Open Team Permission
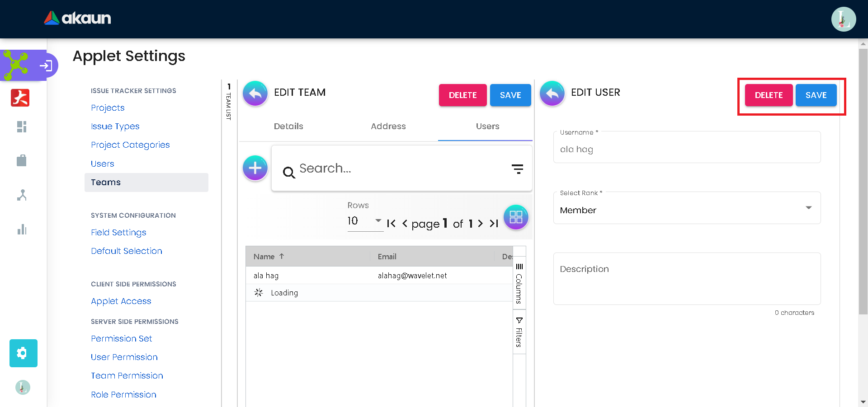The image size is (868, 407). (127, 376)
